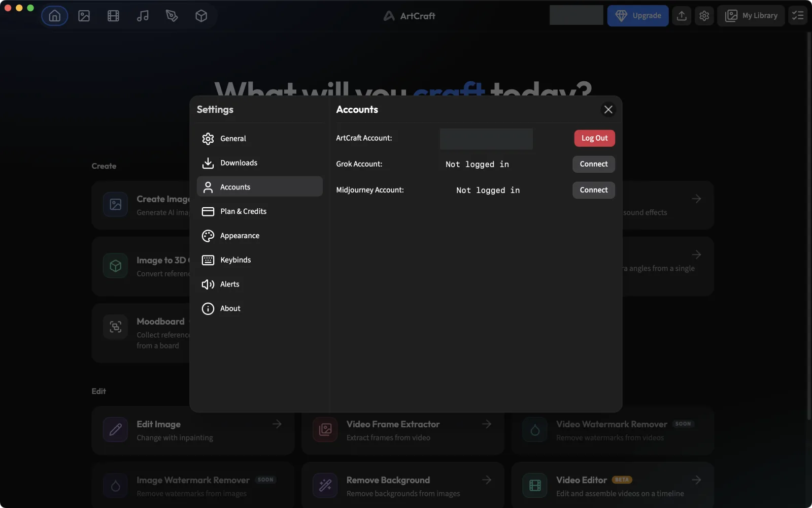812x508 pixels.
Task: Select the pen drawing tool icon
Action: click(172, 16)
